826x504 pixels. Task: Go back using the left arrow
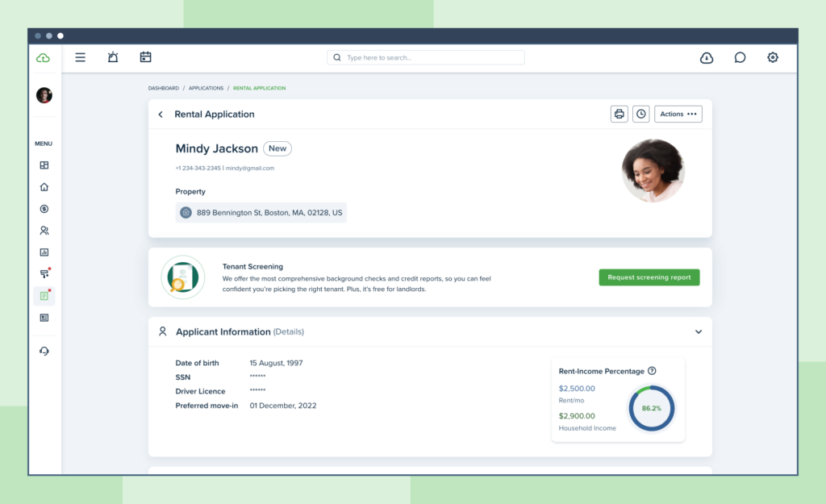pos(161,115)
